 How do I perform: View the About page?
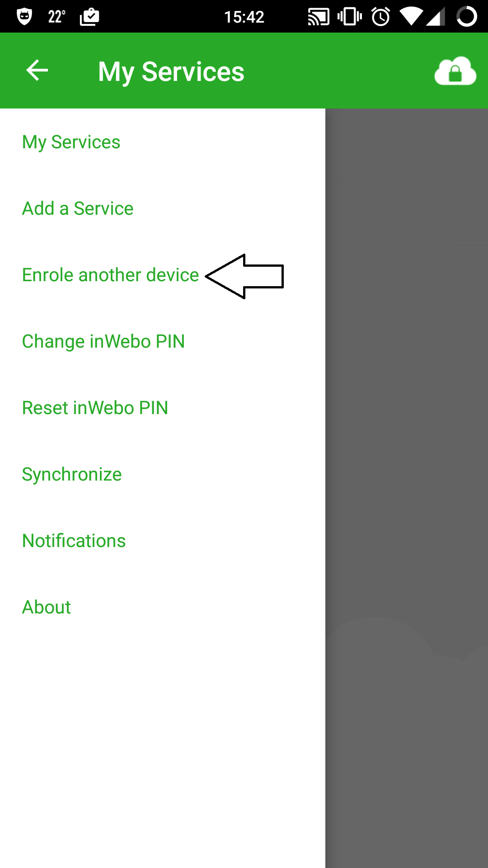(47, 606)
